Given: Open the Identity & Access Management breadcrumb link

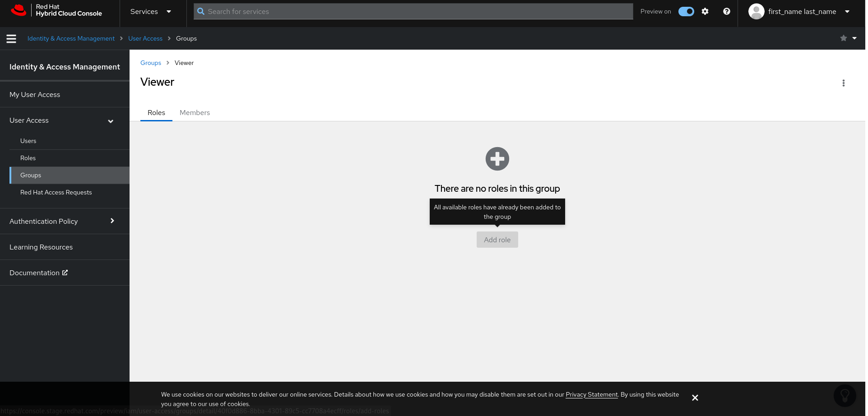Looking at the screenshot, I should coord(71,38).
